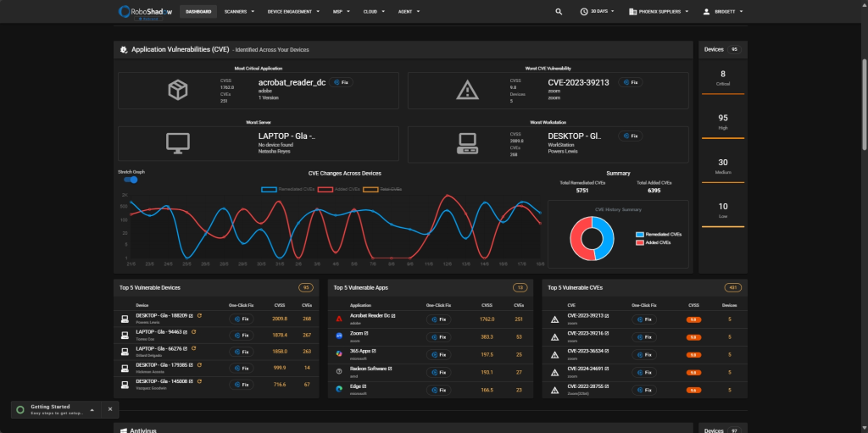Expand the Getting Started panel arrow
868x433 pixels.
pos(92,410)
